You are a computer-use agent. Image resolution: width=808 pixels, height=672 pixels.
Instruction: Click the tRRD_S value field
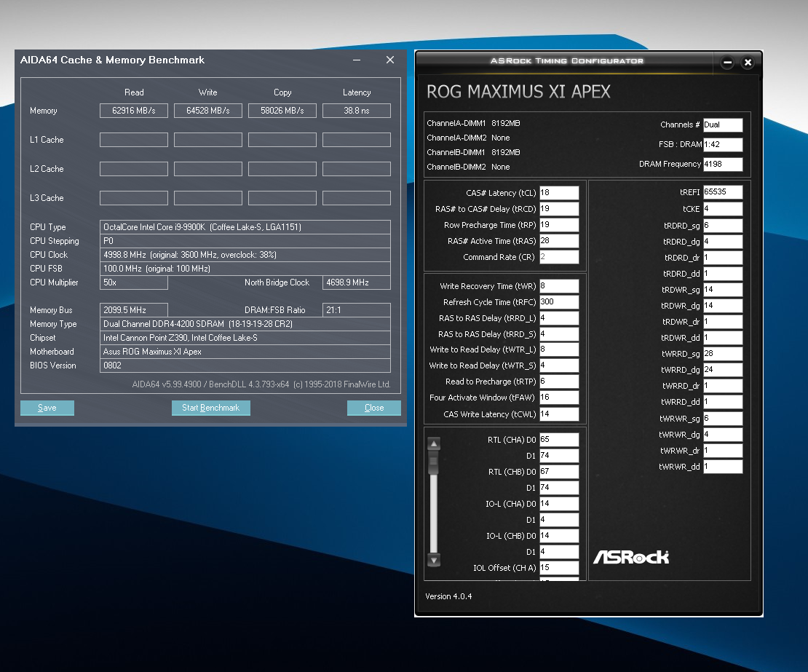coord(559,334)
